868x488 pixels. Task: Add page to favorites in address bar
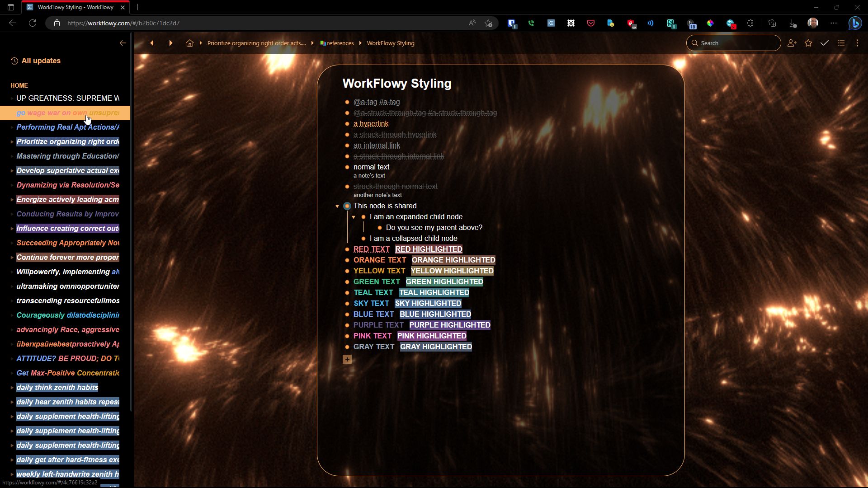(x=488, y=23)
